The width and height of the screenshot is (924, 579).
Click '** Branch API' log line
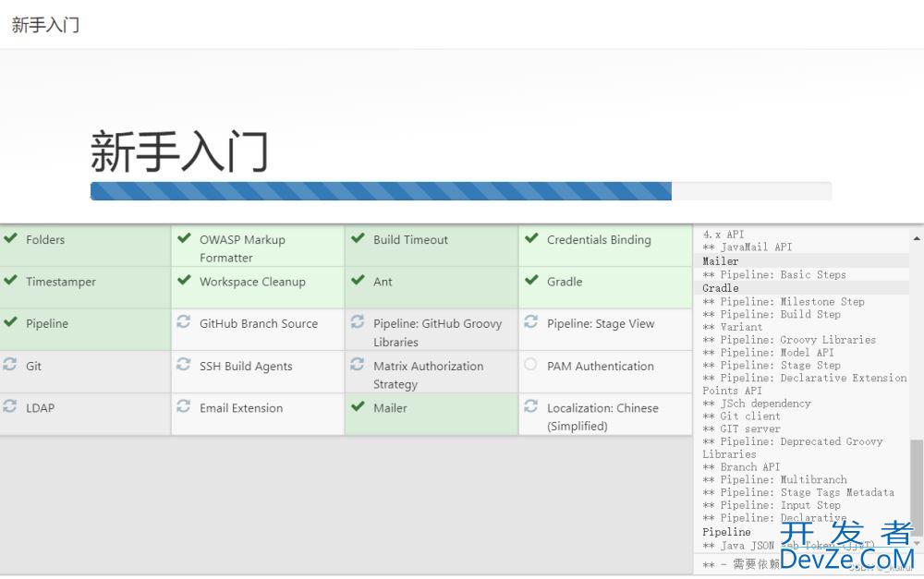coord(741,467)
